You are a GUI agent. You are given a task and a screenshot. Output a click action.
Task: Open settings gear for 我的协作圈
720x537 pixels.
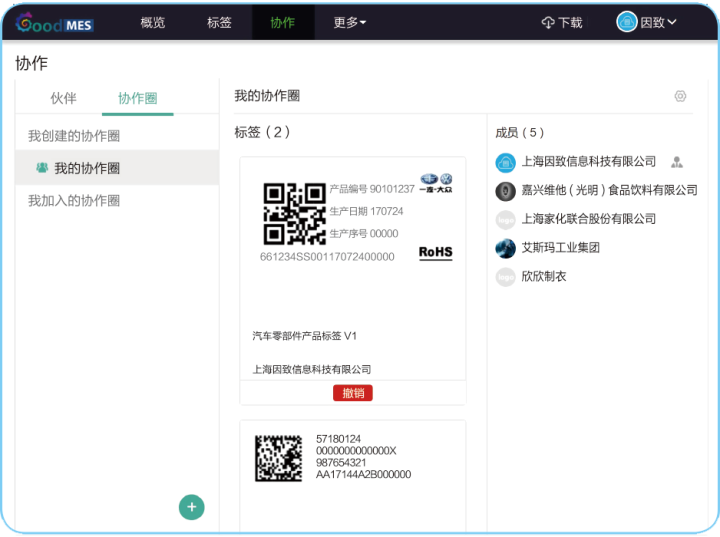680,96
